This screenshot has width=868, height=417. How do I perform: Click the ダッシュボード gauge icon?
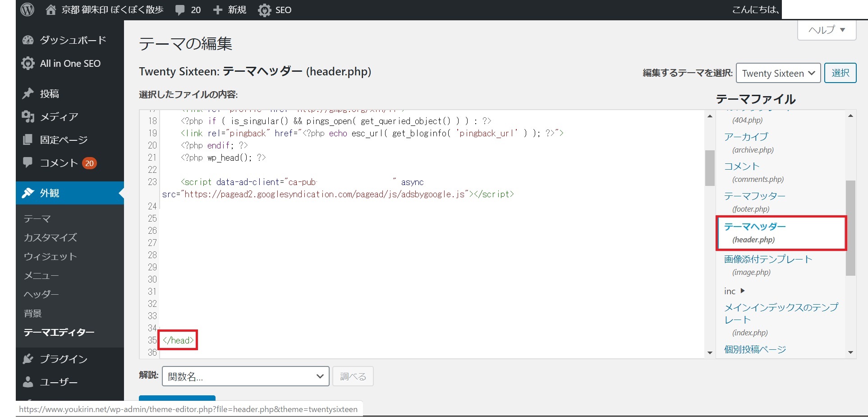pos(28,40)
